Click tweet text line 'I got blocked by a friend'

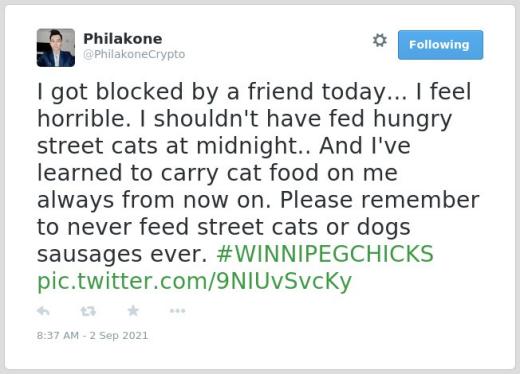175,92
